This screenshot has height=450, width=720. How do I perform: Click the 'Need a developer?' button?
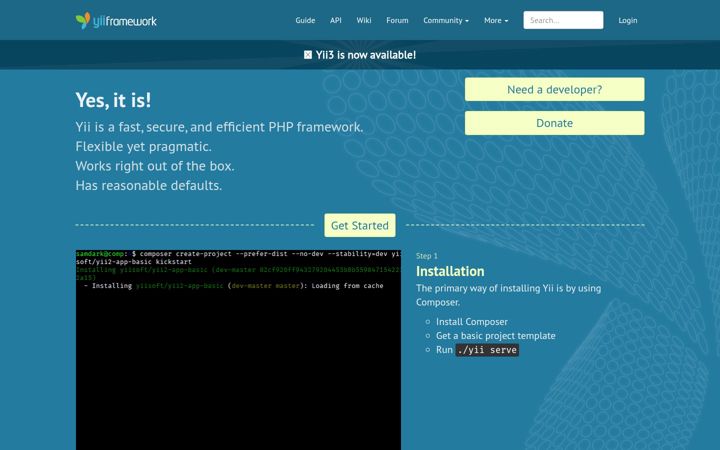click(x=554, y=90)
